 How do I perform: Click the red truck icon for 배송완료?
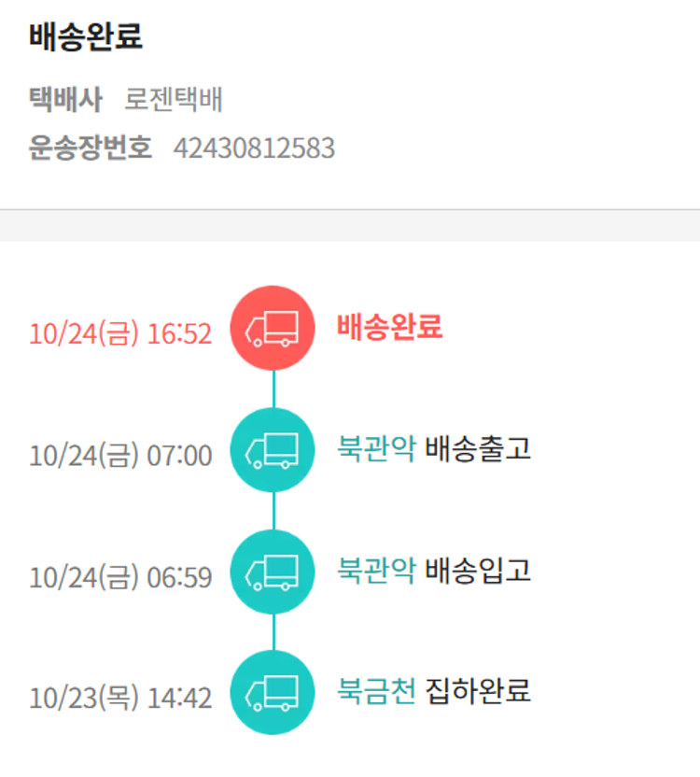[x=272, y=328]
